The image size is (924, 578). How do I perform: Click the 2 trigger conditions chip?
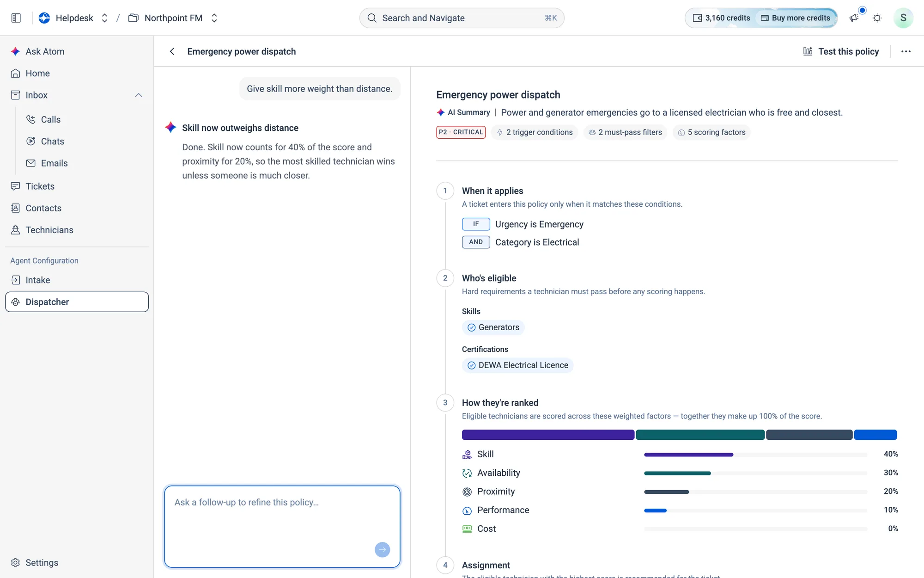pos(535,132)
